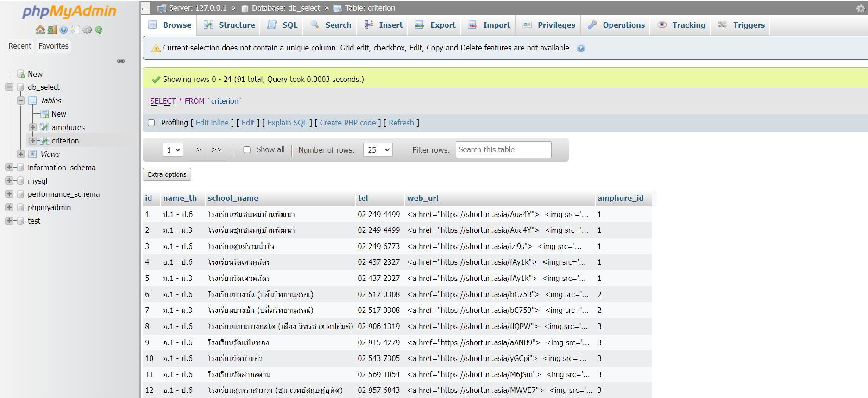Click page settings gear at top right
Screen dimensions: 868x398
[x=860, y=8]
